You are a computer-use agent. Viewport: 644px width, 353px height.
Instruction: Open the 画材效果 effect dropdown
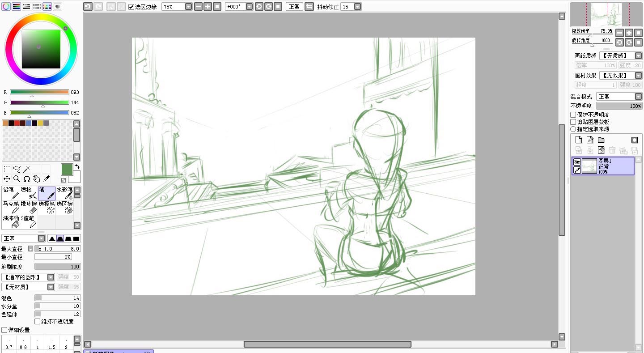[x=638, y=76]
